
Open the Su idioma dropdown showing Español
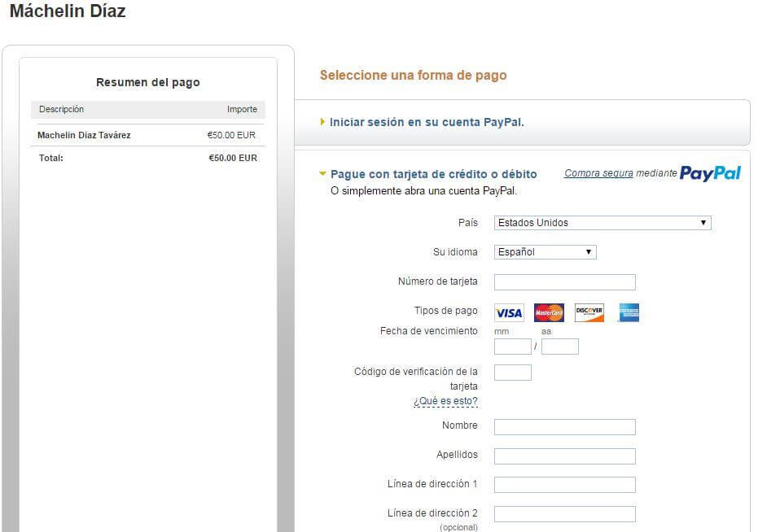pyautogui.click(x=545, y=252)
